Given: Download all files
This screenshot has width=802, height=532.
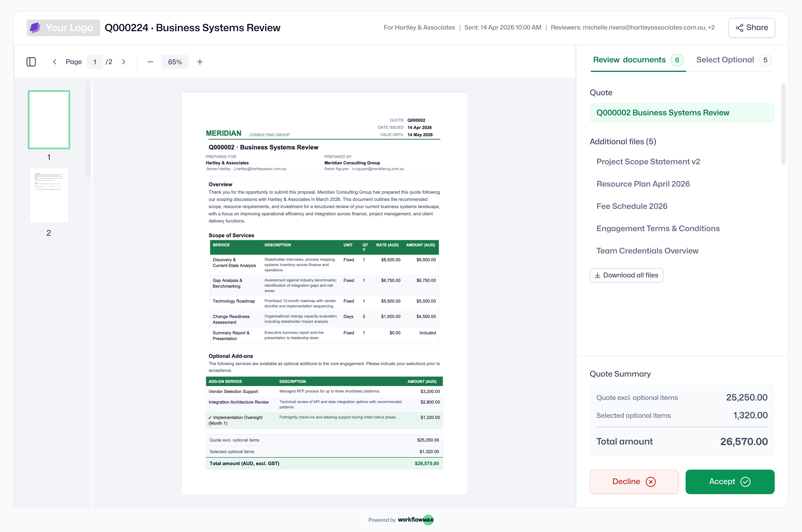Looking at the screenshot, I should (626, 275).
